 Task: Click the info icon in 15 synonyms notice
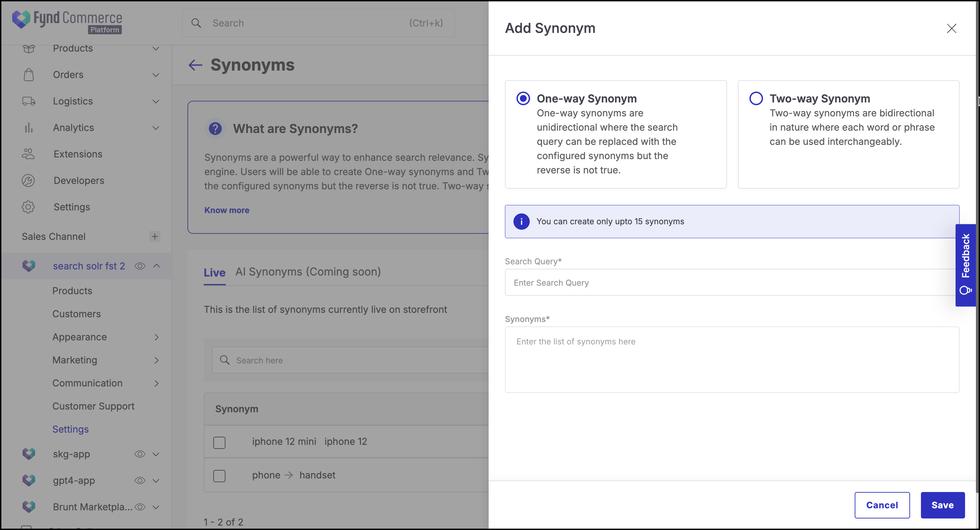point(521,221)
